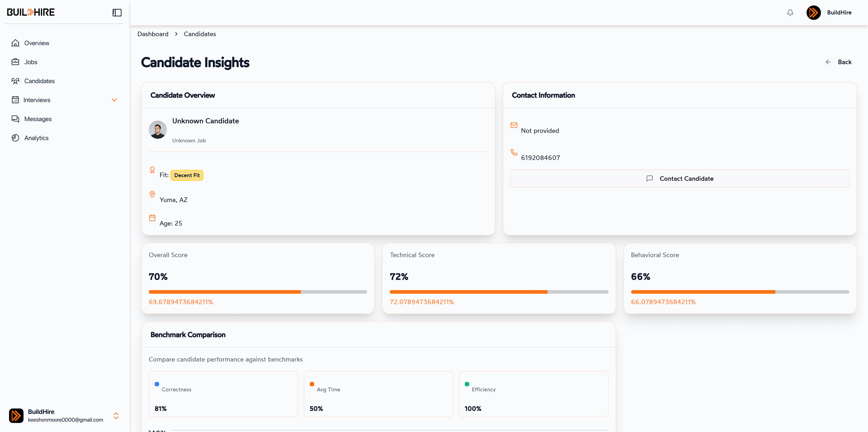Collapse sidebar with the panel toggle icon
This screenshot has width=868, height=432.
pos(117,13)
